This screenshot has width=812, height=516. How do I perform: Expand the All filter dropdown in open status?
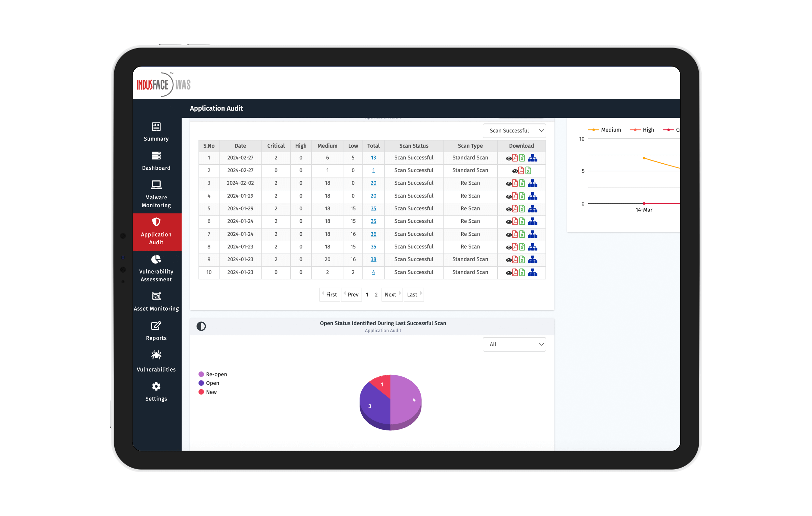(x=514, y=344)
